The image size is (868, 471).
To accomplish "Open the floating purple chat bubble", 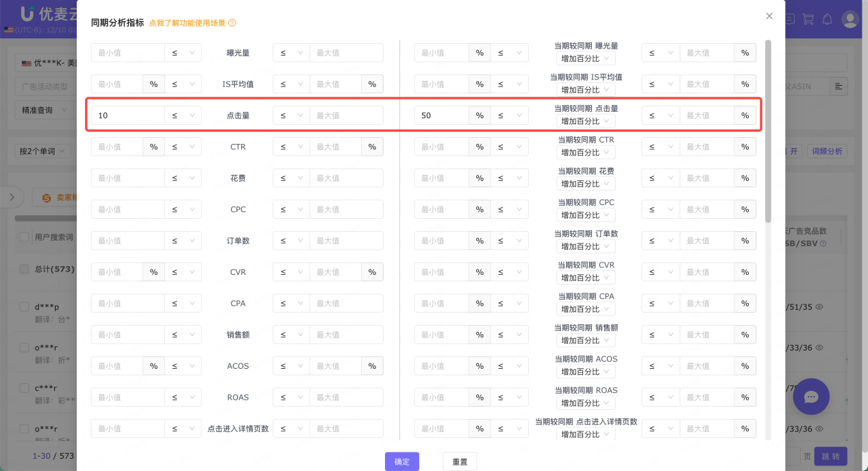I will point(810,396).
